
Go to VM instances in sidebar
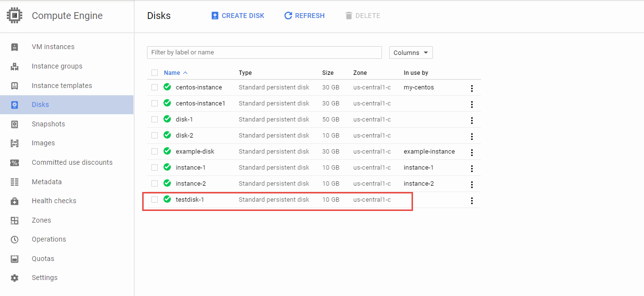click(53, 47)
